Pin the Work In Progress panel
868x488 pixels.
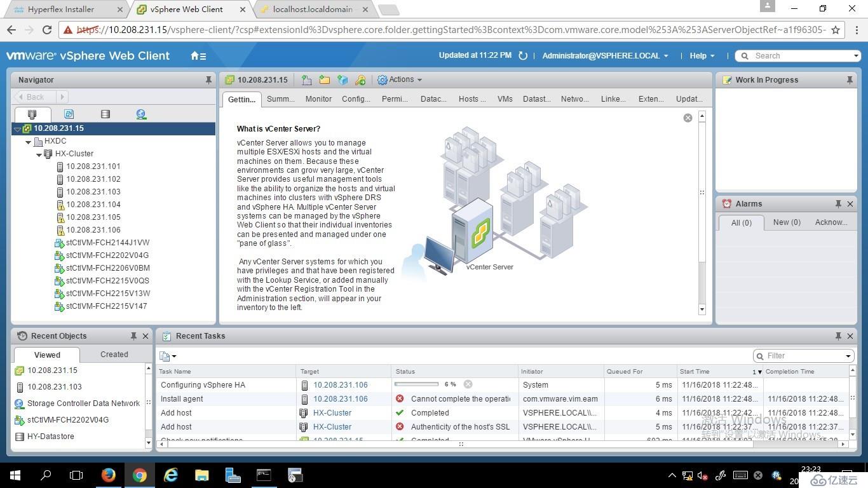pyautogui.click(x=850, y=80)
